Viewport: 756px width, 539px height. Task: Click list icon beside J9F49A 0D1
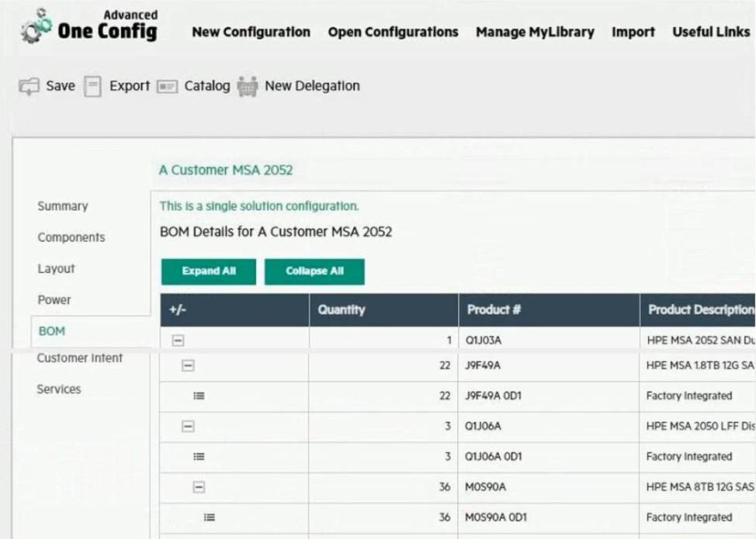[x=199, y=396]
